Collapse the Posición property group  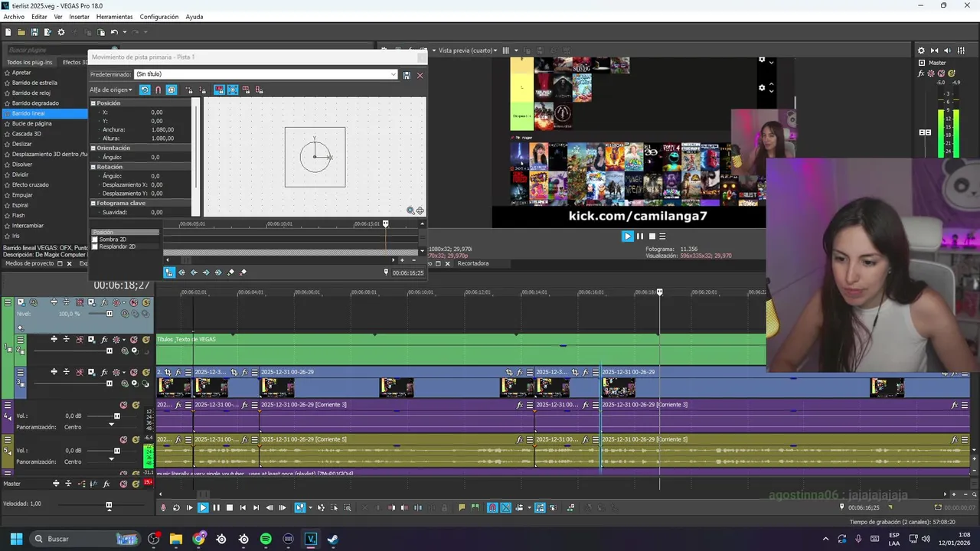click(x=93, y=103)
